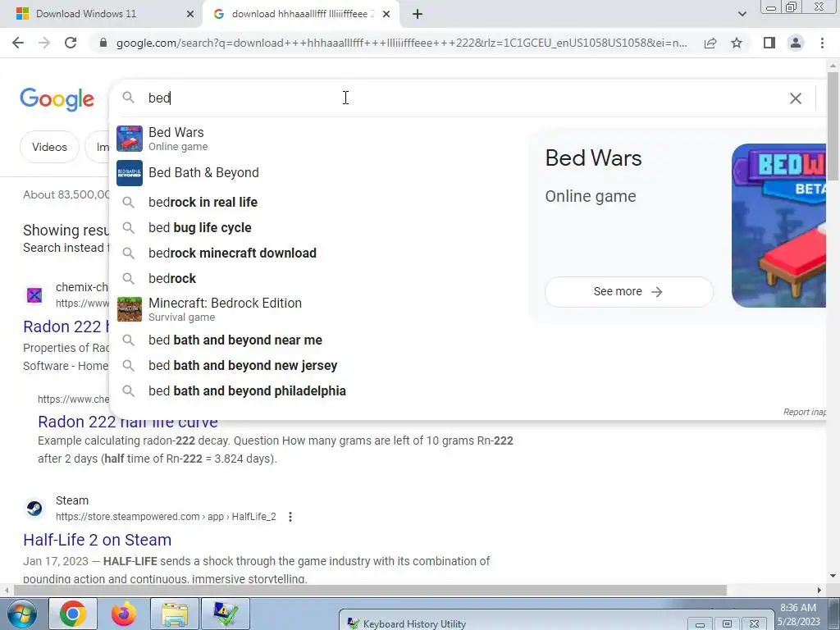Open the Windows Start menu
840x630 pixels.
[21, 614]
